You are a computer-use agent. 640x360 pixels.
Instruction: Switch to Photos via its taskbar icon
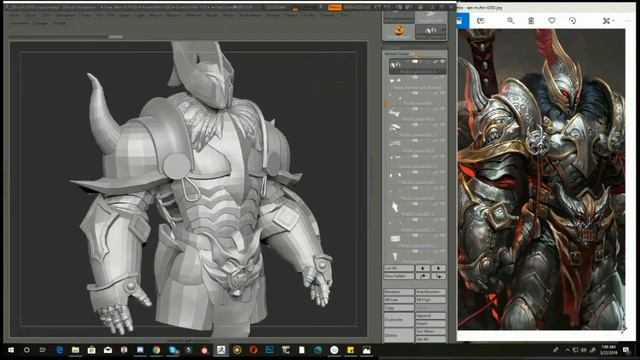click(367, 350)
